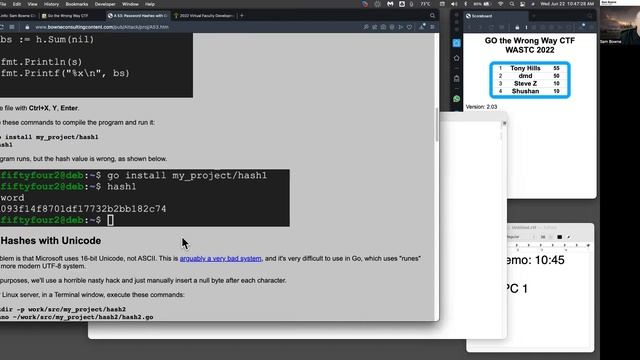
Task: Open the View menu
Action: 32,4
